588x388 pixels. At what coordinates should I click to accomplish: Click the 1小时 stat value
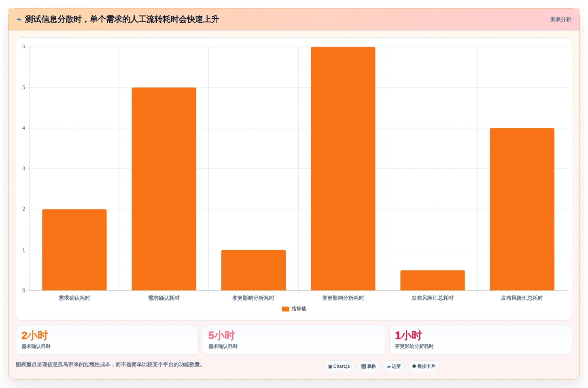(408, 335)
